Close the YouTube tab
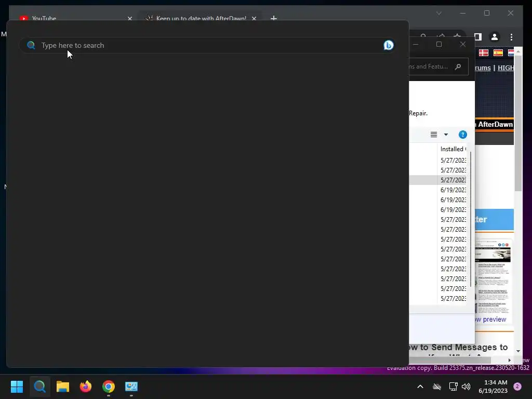 coord(129,18)
